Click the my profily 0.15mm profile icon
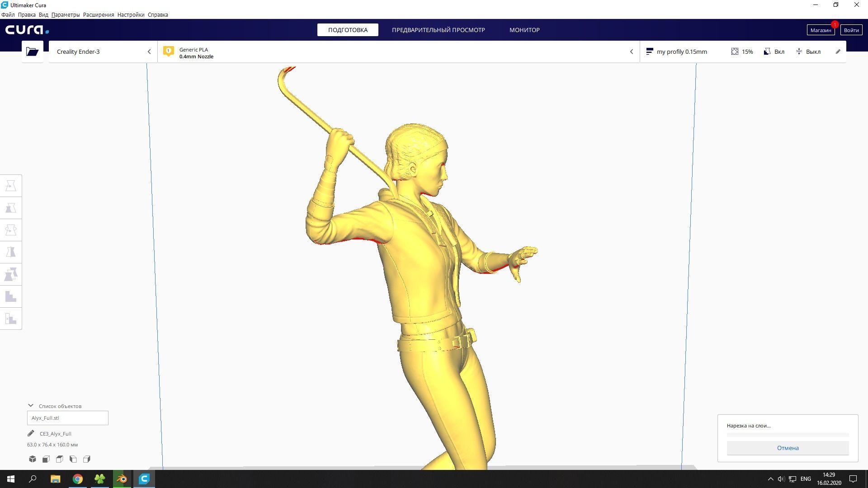This screenshot has width=868, height=488. (650, 52)
